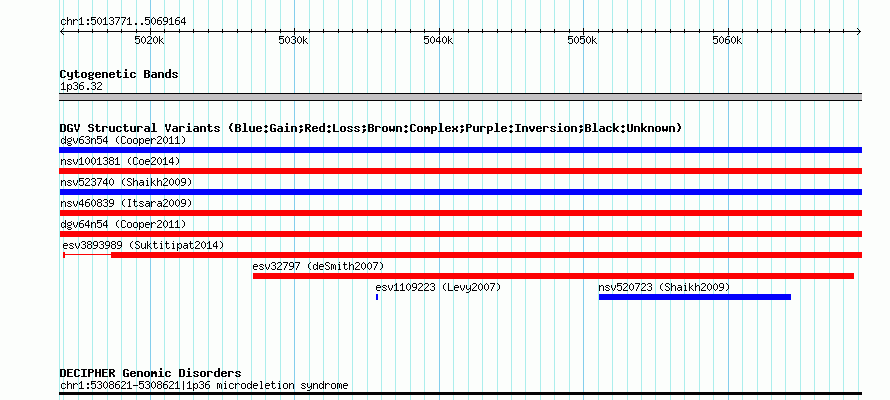The height and width of the screenshot is (400, 890).
Task: Click the 5040k ruler tick label
Action: [438, 40]
